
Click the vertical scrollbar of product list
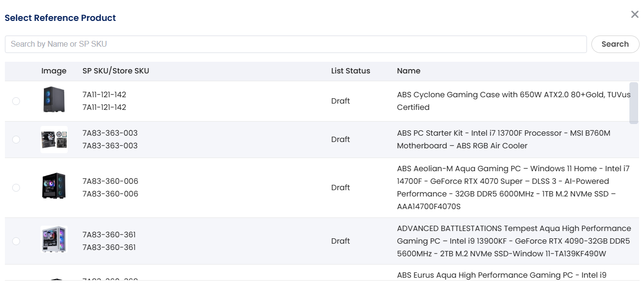[x=634, y=103]
